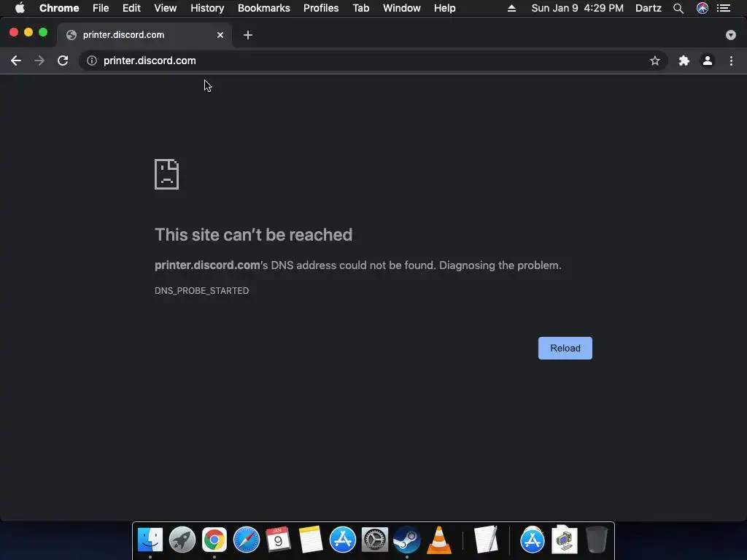Open the Bookmarks menu
This screenshot has height=560, width=747.
264,8
